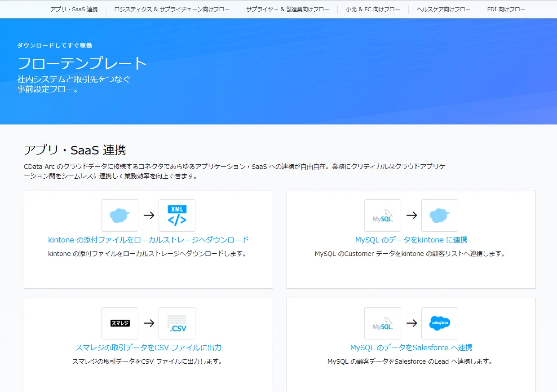Click the XML file icon in the kintone download card
Viewport: 557px width, 392px height.
(x=177, y=216)
